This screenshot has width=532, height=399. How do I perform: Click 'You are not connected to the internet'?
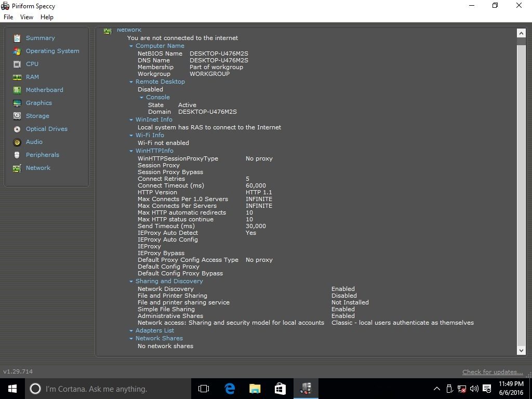(182, 38)
